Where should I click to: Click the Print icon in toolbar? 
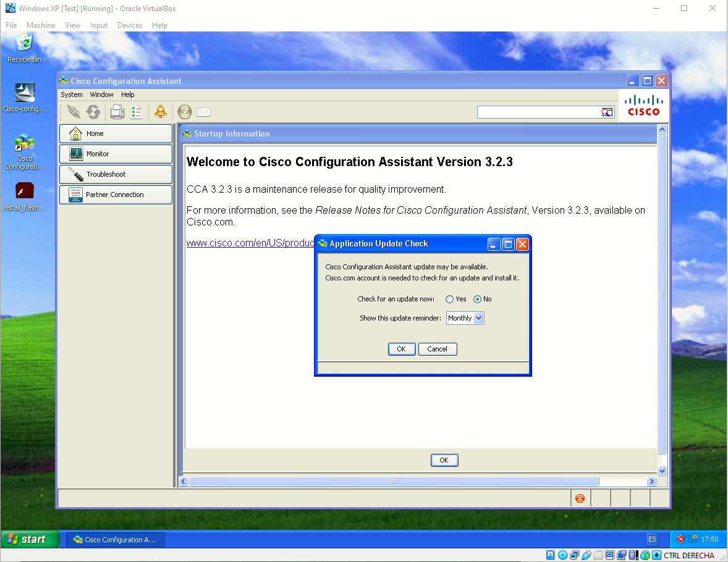117,112
